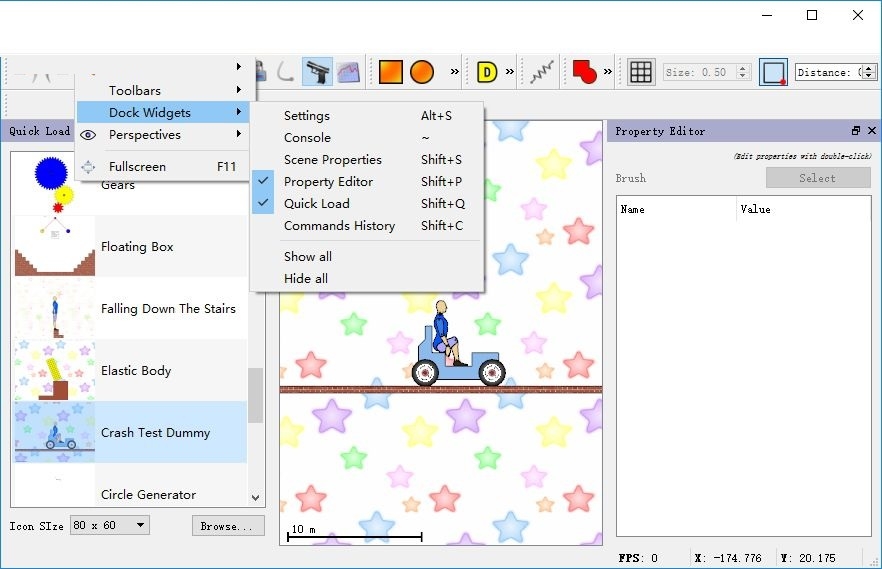This screenshot has width=882, height=569.
Task: Uncheck Property Editor in Dock Widgets menu
Action: click(328, 182)
